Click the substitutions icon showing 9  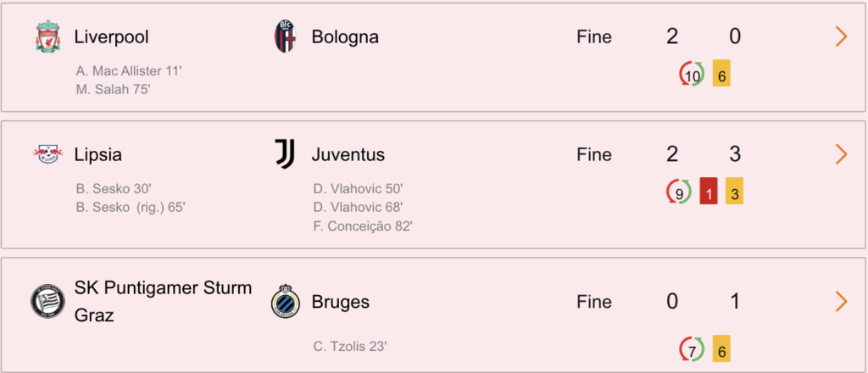tap(679, 193)
